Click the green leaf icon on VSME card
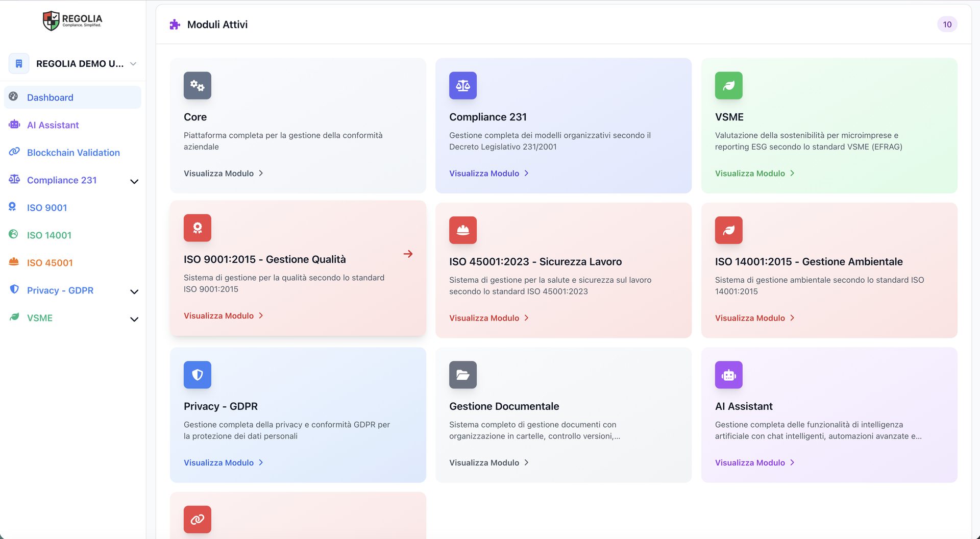The height and width of the screenshot is (539, 980). tap(729, 85)
